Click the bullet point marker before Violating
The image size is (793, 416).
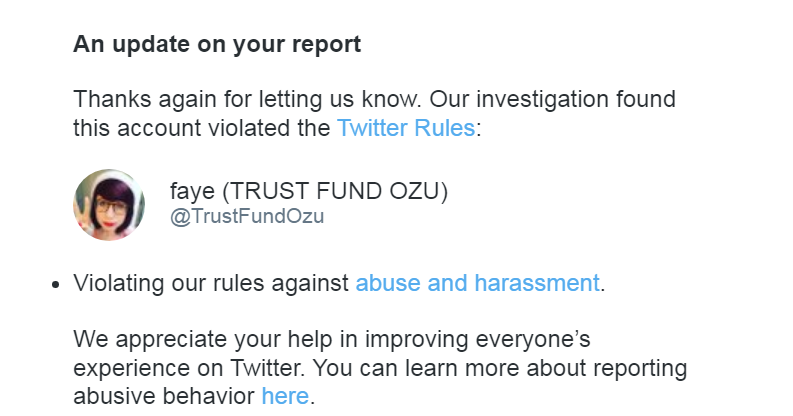point(57,284)
